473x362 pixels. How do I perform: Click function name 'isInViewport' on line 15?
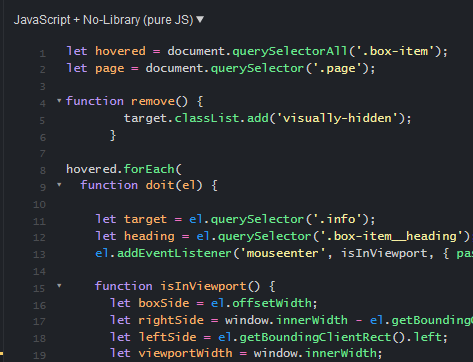point(203,286)
